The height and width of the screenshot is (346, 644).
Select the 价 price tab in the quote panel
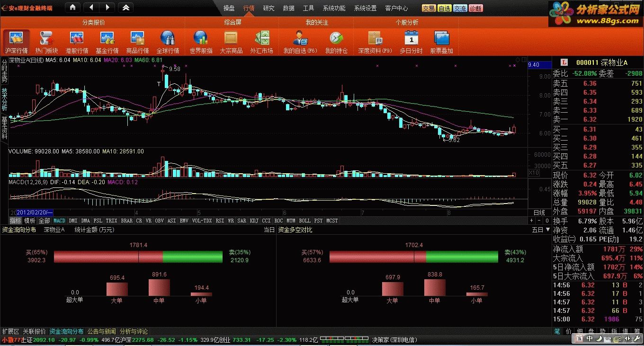[x=569, y=331]
